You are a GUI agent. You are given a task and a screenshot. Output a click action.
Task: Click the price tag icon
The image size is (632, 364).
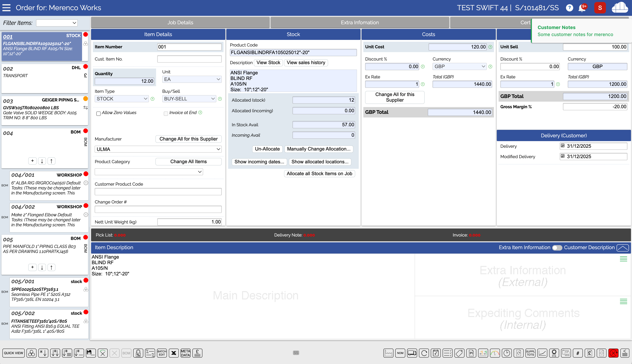[x=459, y=353]
